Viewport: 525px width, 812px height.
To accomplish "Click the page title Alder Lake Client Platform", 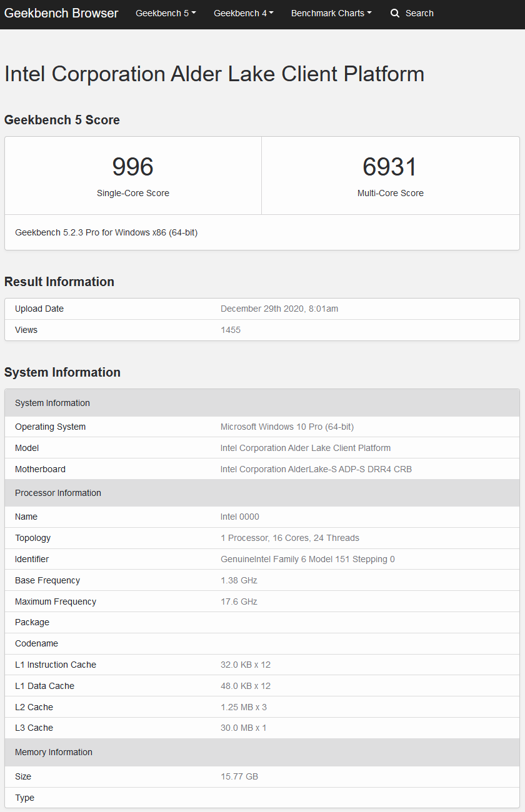I will [x=214, y=74].
